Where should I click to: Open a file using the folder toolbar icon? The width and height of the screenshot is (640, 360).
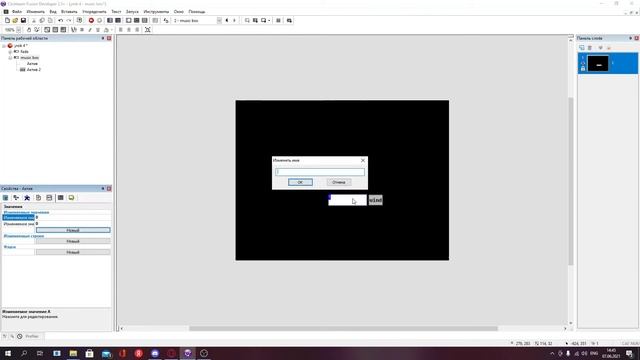[15, 20]
